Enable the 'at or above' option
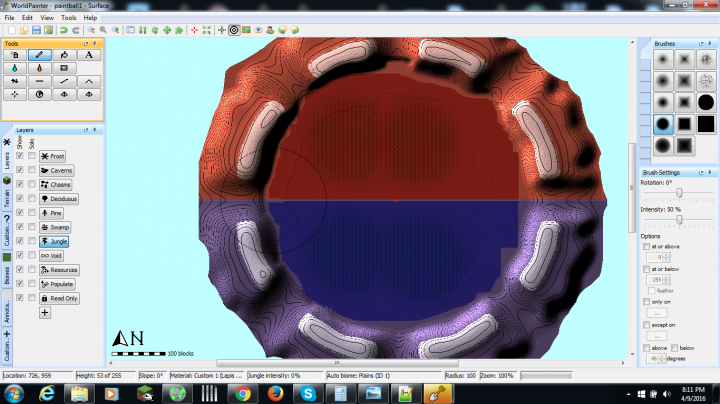Viewport: 720px width, 404px height. click(647, 246)
